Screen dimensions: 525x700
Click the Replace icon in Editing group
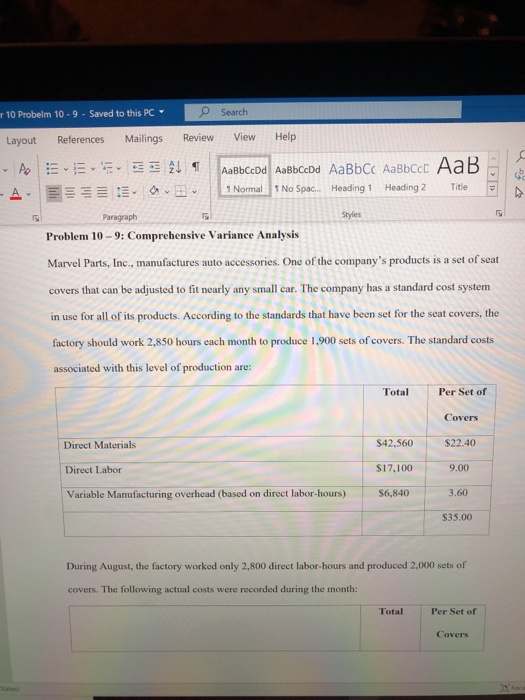pyautogui.click(x=520, y=175)
